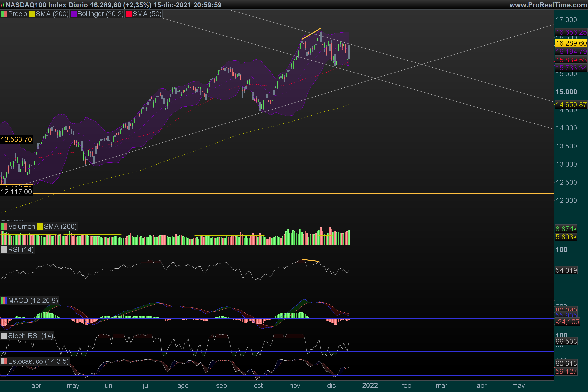Click the Volumen green-red legend icon
Viewport: 588px width, 392px height.
(x=4, y=226)
